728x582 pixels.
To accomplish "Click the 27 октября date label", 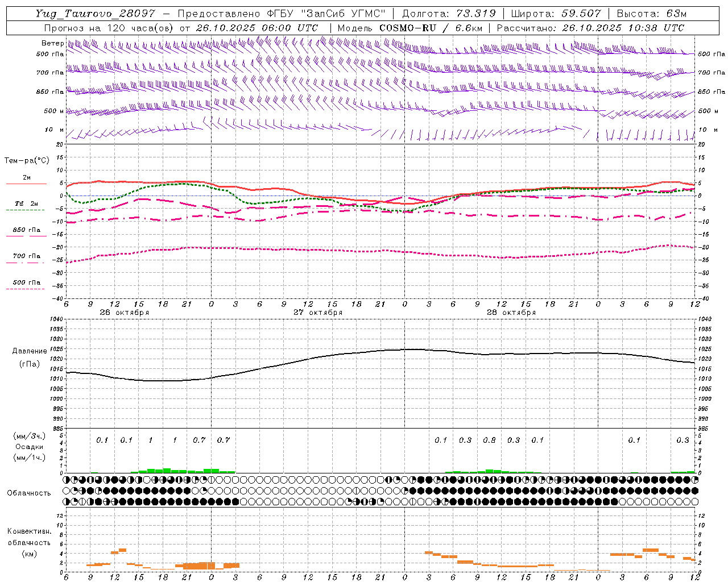I will (x=318, y=313).
